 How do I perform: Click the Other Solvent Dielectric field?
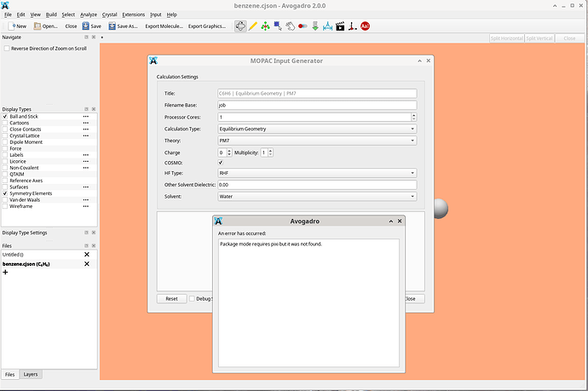click(317, 185)
